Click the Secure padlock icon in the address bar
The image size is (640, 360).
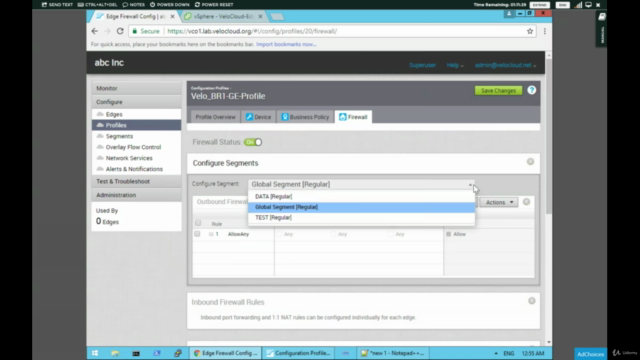tap(135, 31)
